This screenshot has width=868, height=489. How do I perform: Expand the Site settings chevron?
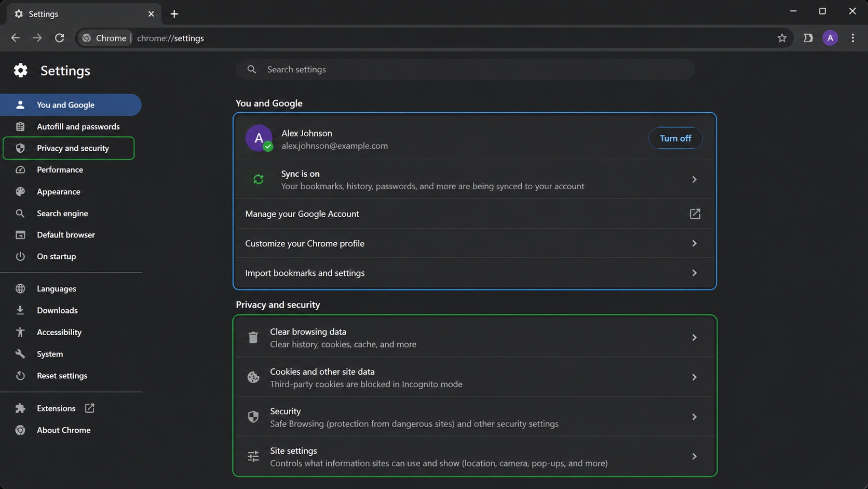694,456
